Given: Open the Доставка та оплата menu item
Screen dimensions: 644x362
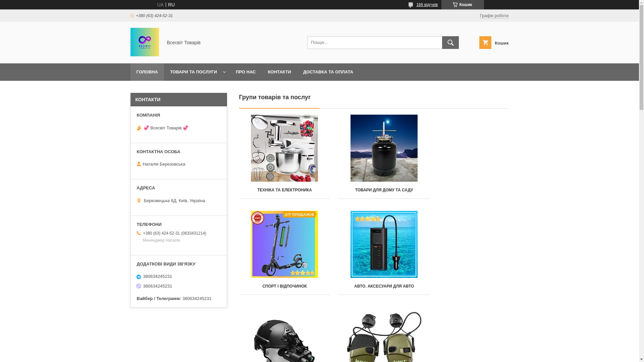Looking at the screenshot, I should (x=328, y=72).
